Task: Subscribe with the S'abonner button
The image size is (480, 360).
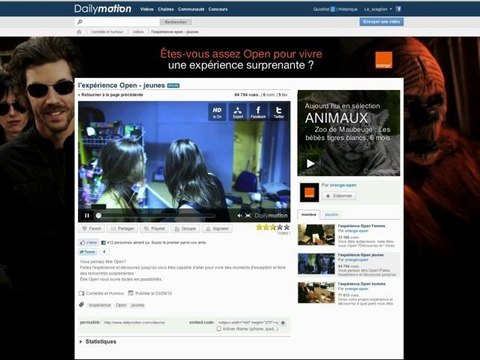Action: point(339,196)
